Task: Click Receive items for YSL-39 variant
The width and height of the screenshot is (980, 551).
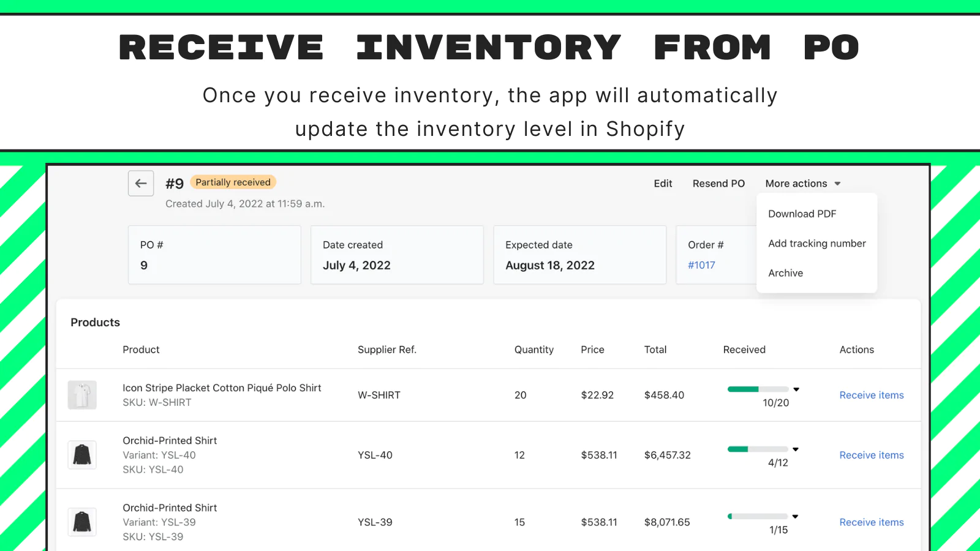Action: coord(871,523)
